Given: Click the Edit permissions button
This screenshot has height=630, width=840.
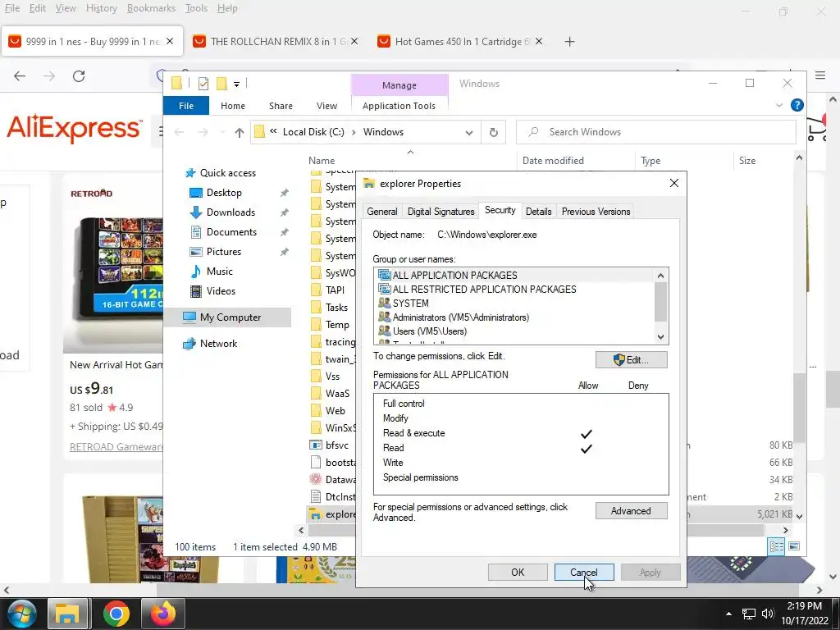Looking at the screenshot, I should [631, 360].
